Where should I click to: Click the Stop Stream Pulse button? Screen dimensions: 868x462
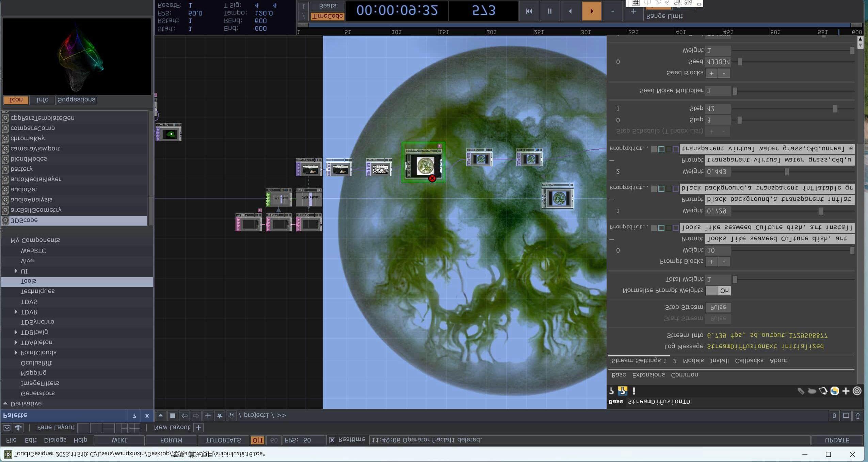coord(718,307)
